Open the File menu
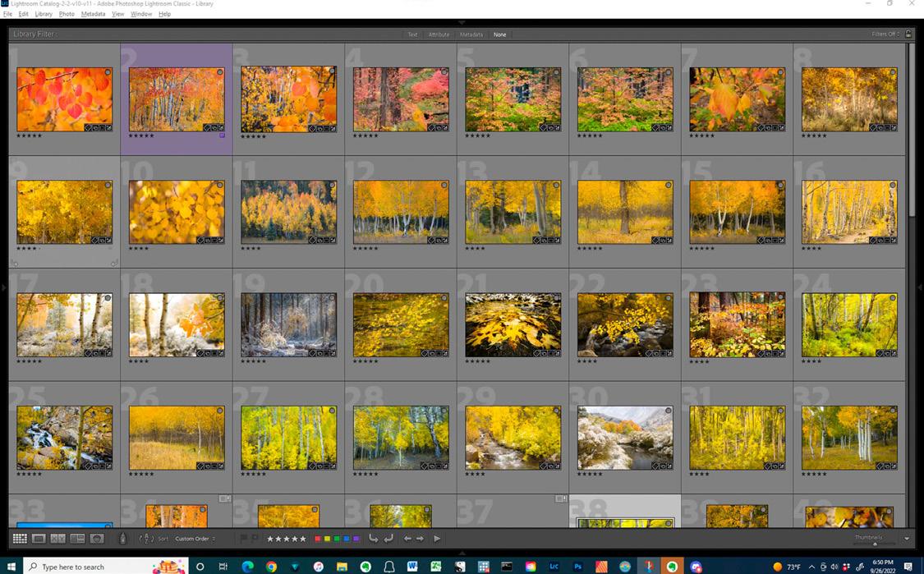The width and height of the screenshot is (924, 574). click(x=7, y=14)
